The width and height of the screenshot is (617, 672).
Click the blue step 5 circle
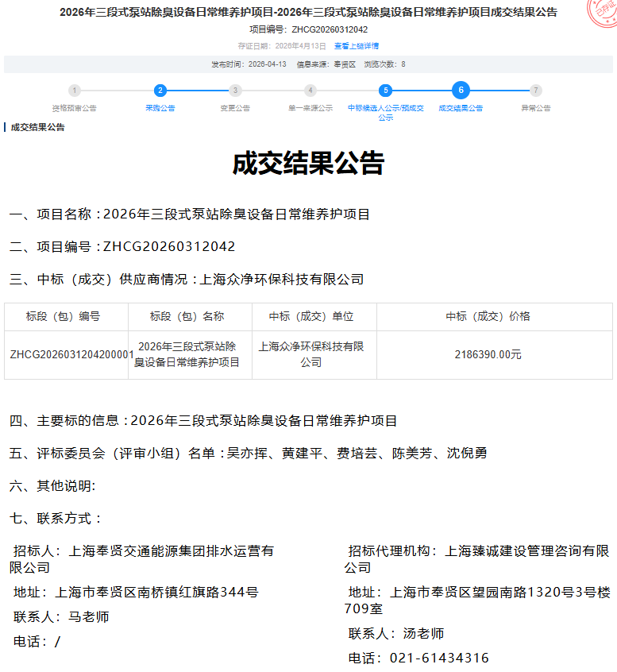(385, 91)
